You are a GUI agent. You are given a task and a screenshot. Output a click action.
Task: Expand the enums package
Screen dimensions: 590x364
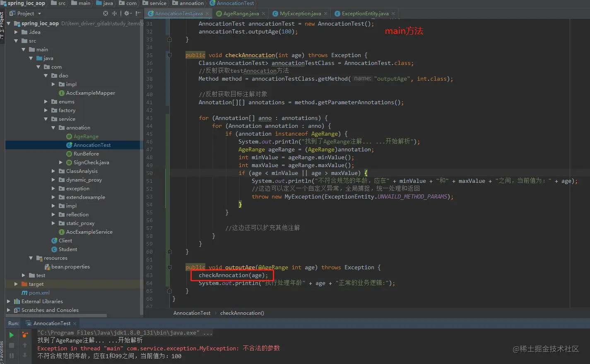46,102
